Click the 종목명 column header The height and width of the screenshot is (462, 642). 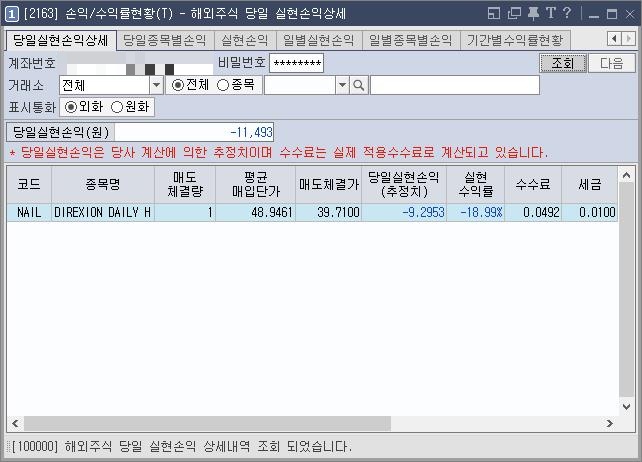[x=103, y=184]
